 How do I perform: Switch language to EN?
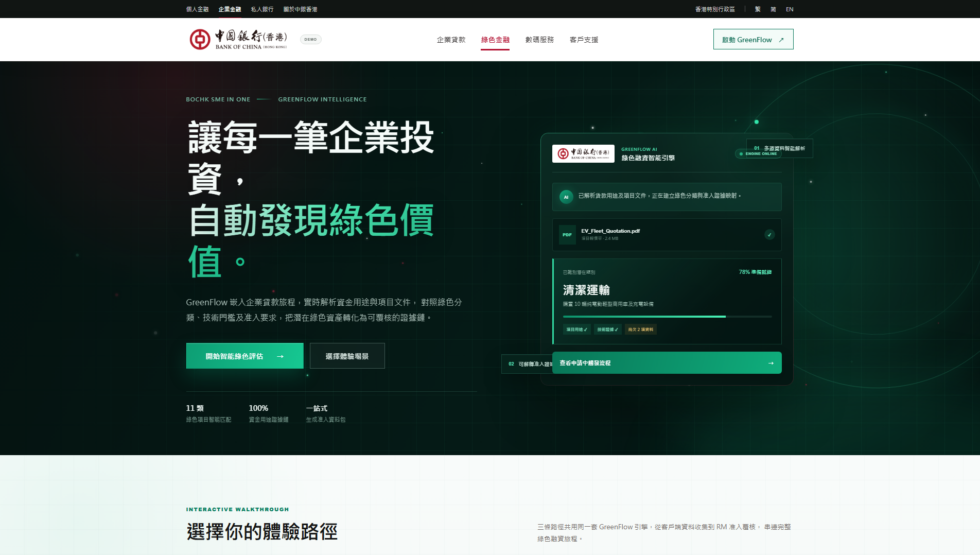tap(790, 9)
